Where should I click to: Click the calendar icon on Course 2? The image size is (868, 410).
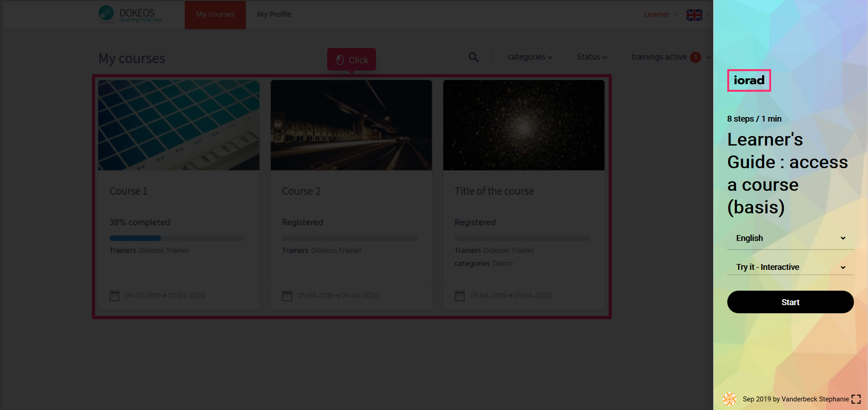click(287, 296)
